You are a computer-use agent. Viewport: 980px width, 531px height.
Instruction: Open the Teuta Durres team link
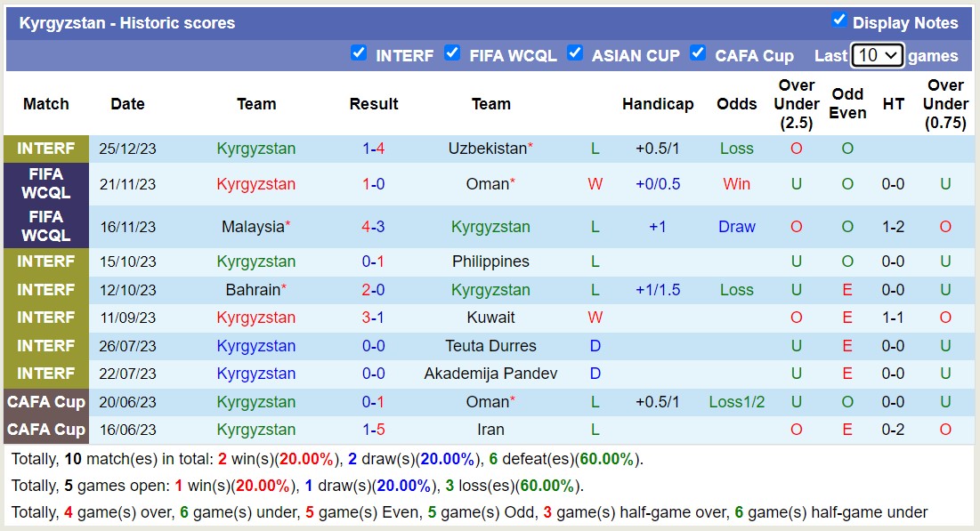click(490, 345)
